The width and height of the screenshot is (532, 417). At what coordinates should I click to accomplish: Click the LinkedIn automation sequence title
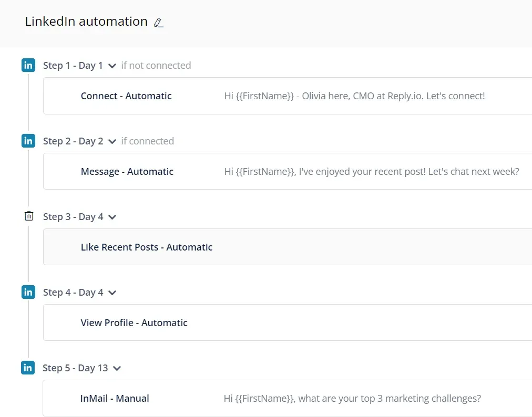click(x=86, y=22)
